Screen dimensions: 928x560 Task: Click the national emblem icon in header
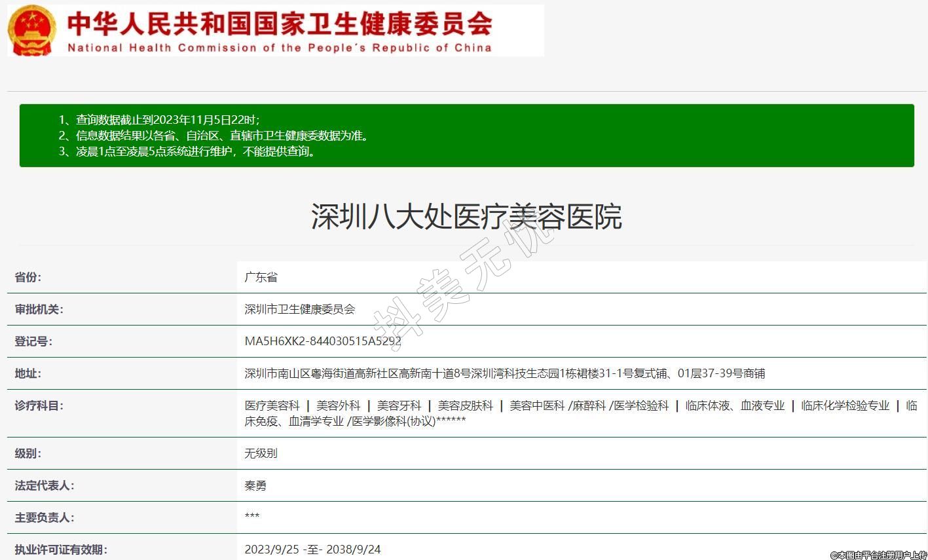click(x=32, y=30)
